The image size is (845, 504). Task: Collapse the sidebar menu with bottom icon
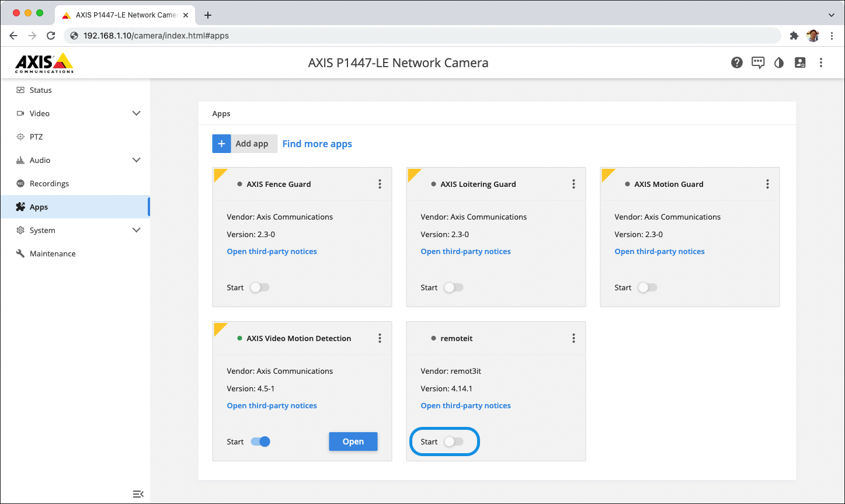tap(138, 494)
